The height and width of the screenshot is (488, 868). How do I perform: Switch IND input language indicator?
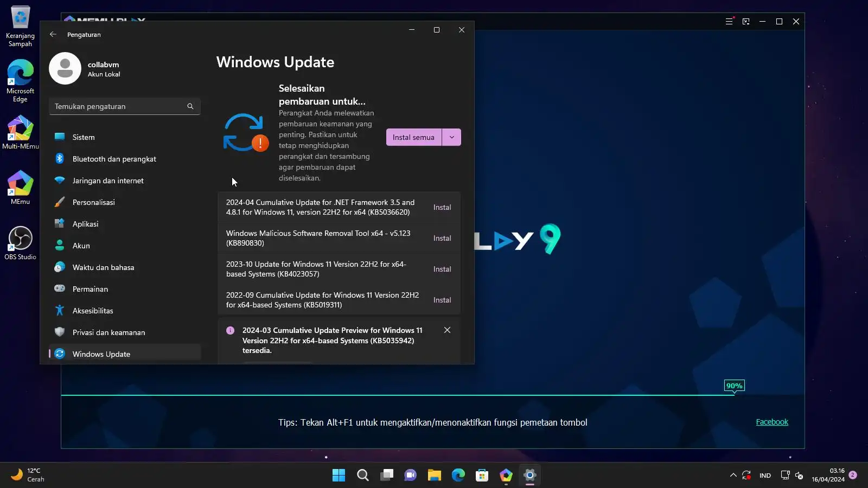(x=765, y=476)
